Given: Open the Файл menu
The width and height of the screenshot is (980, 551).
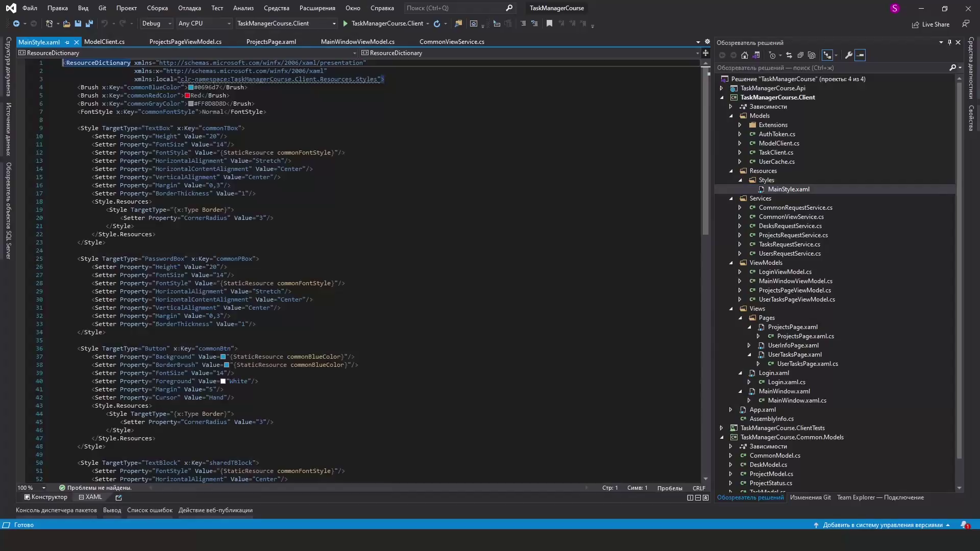Looking at the screenshot, I should pos(30,8).
